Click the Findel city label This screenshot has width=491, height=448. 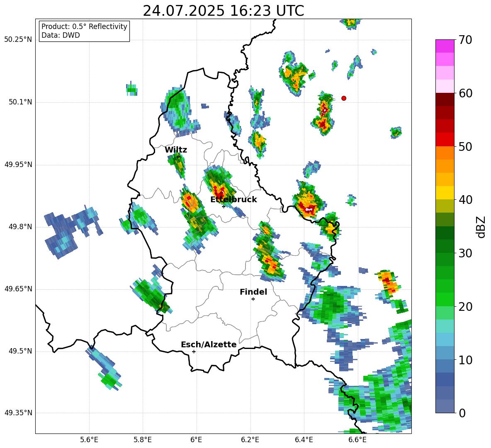point(253,292)
